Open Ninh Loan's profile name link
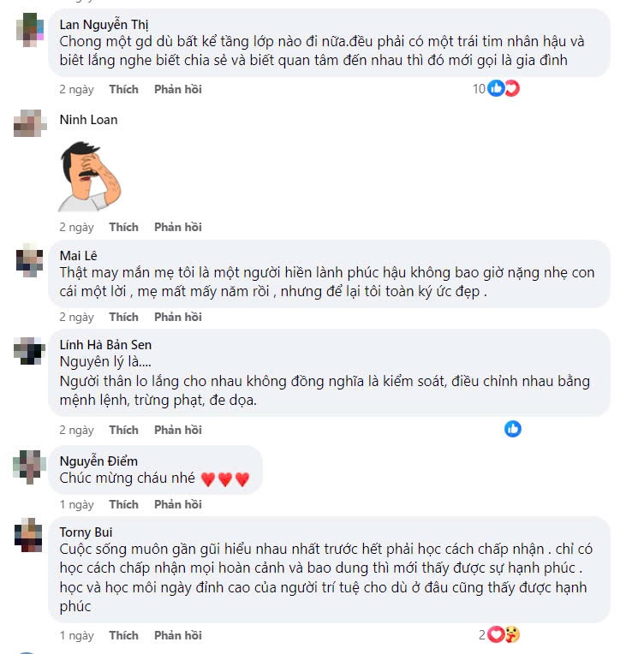 pos(88,120)
